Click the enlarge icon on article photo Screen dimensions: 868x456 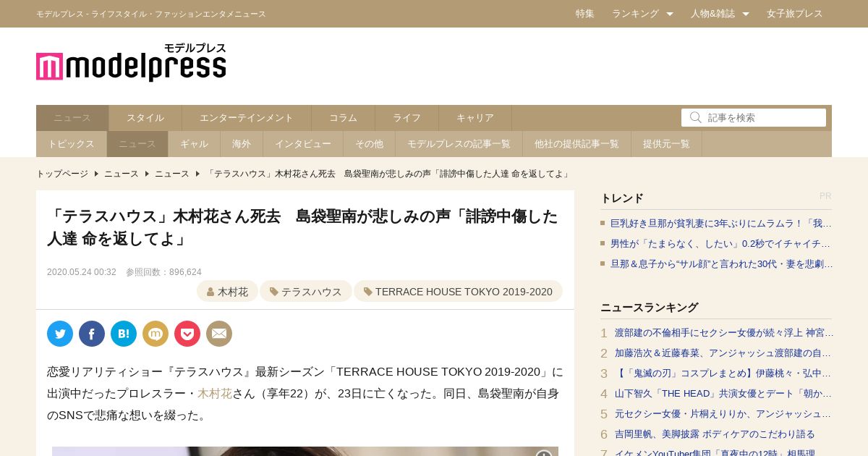(x=544, y=453)
